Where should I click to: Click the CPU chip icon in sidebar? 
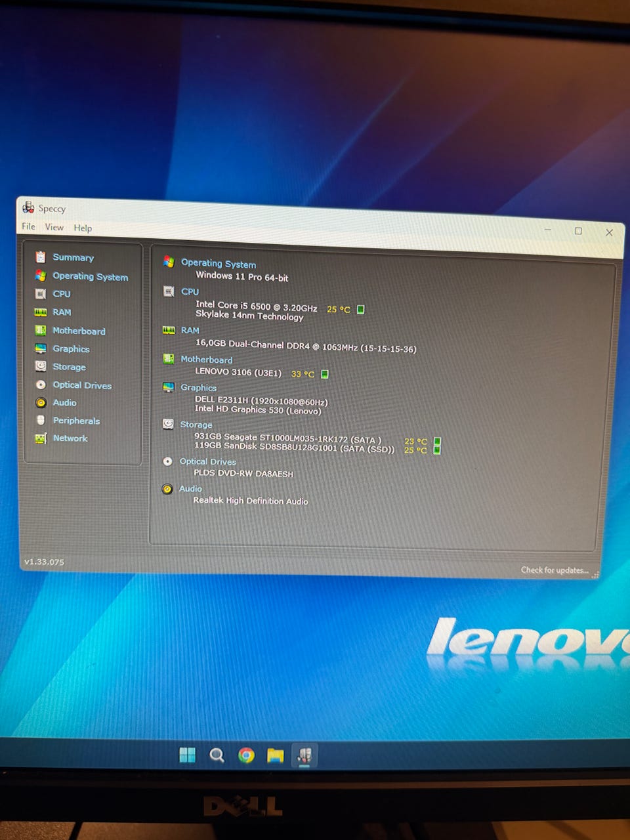[x=41, y=293]
